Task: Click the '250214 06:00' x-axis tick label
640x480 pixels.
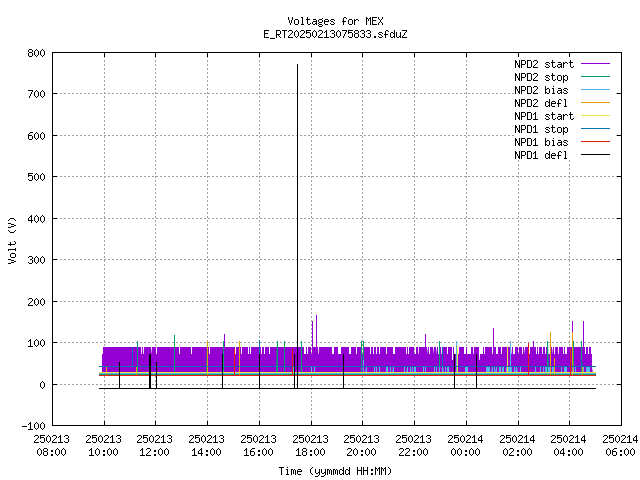Action: point(620,446)
